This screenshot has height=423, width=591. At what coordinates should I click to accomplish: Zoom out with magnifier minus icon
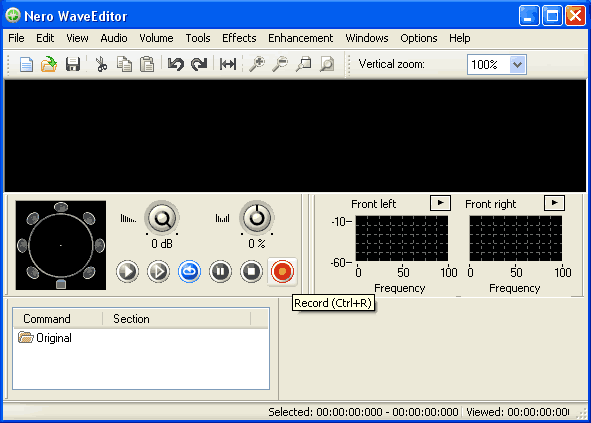[x=280, y=64]
